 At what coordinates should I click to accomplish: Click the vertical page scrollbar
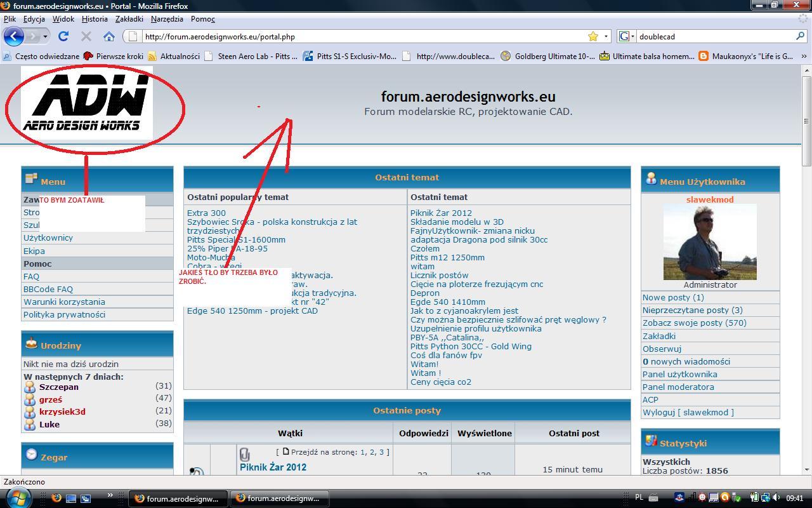tap(806, 270)
